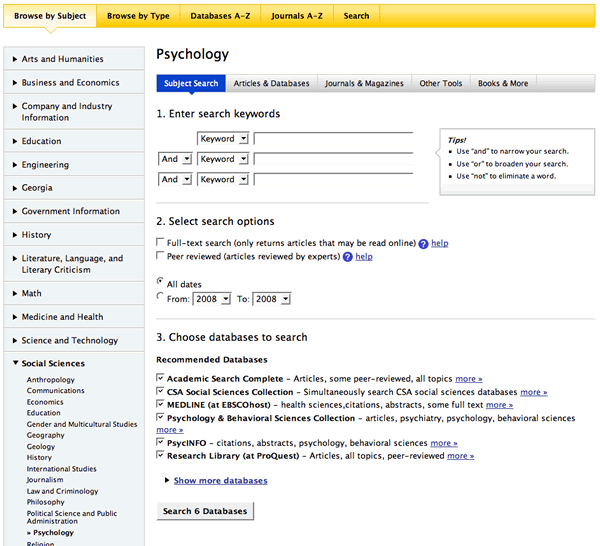Click Search 6 Databases button

[x=205, y=511]
